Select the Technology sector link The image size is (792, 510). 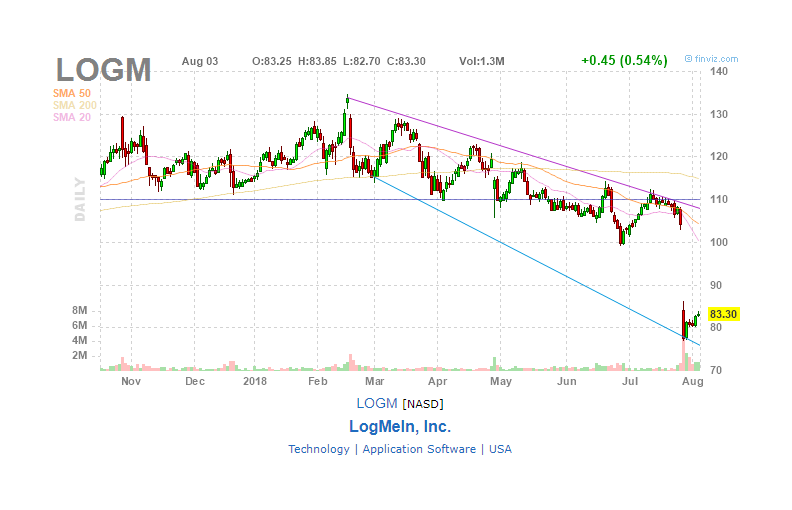pyautogui.click(x=319, y=449)
